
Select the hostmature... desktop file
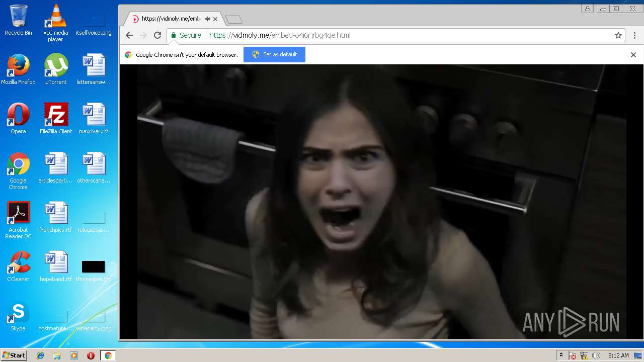(x=55, y=321)
